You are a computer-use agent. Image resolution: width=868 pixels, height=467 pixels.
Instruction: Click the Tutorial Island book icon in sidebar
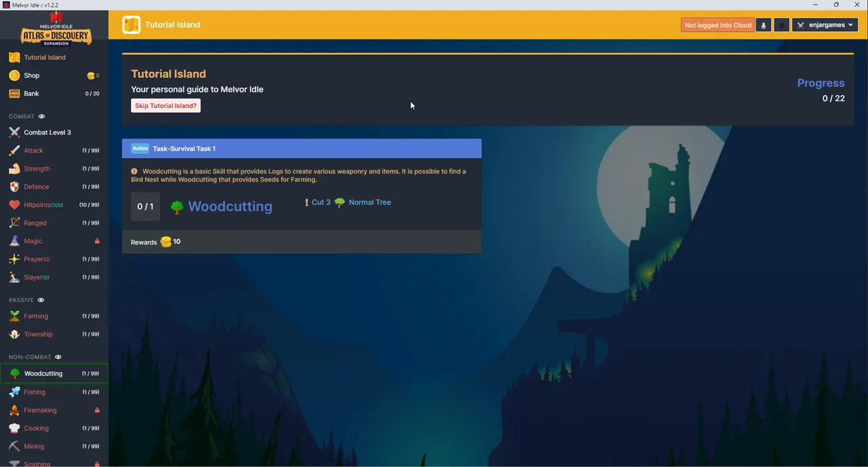pos(14,57)
